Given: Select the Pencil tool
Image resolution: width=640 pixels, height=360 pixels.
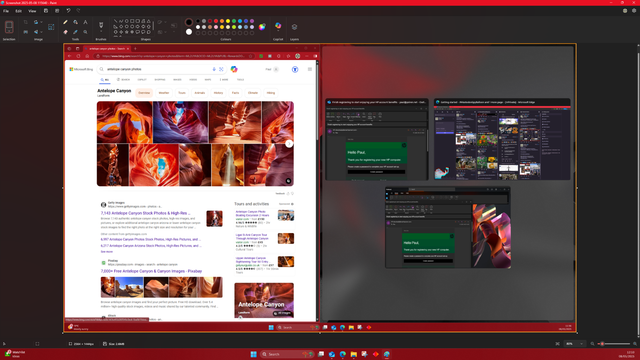Looking at the screenshot, I should (x=65, y=22).
